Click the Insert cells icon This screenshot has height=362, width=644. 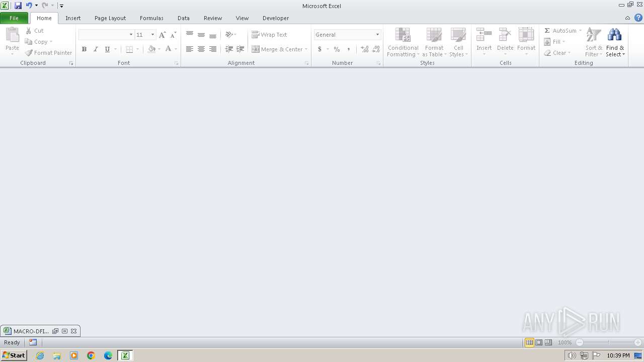click(484, 35)
